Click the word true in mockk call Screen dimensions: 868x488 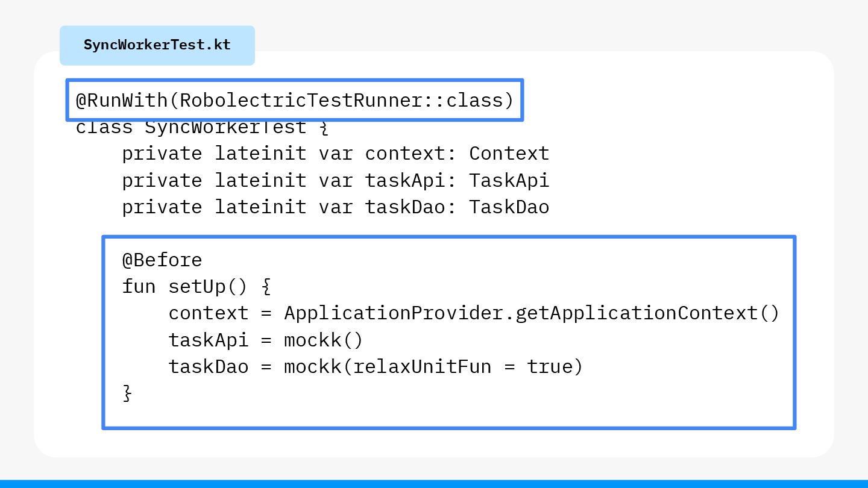coord(549,367)
